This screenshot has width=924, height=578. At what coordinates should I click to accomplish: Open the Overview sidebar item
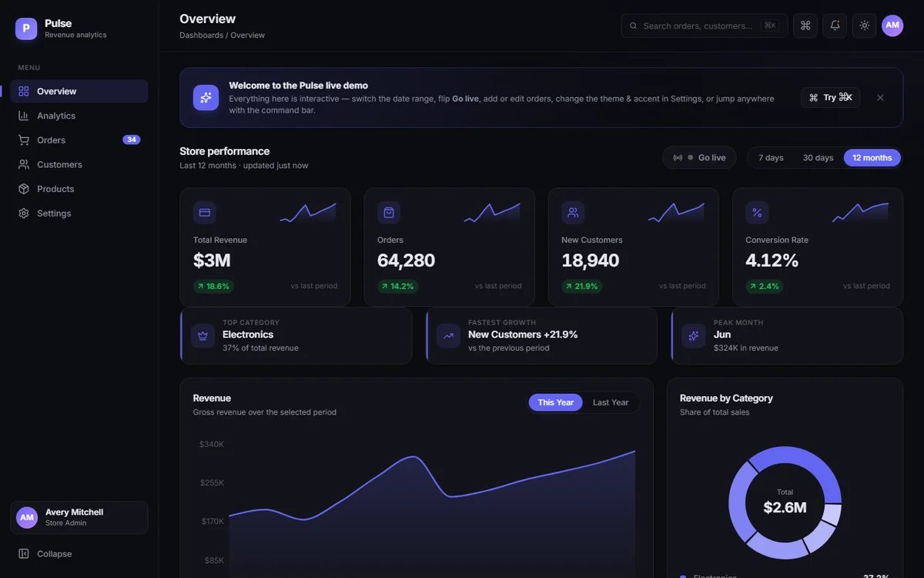point(79,91)
